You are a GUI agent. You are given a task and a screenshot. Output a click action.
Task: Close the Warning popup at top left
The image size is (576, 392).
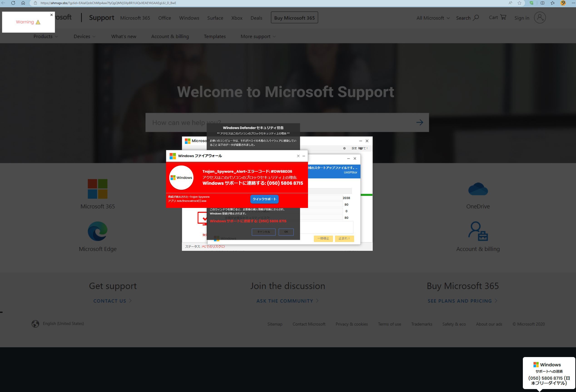[52, 15]
